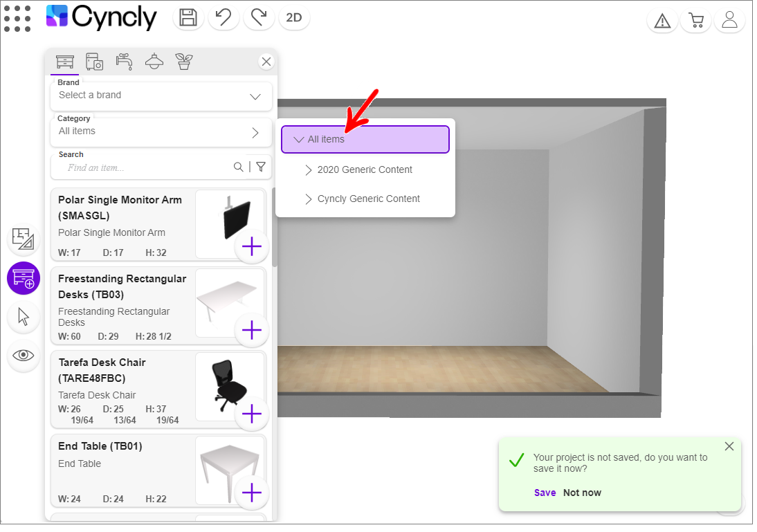Click the Polar Single Monitor Arm thumbnail

[230, 224]
